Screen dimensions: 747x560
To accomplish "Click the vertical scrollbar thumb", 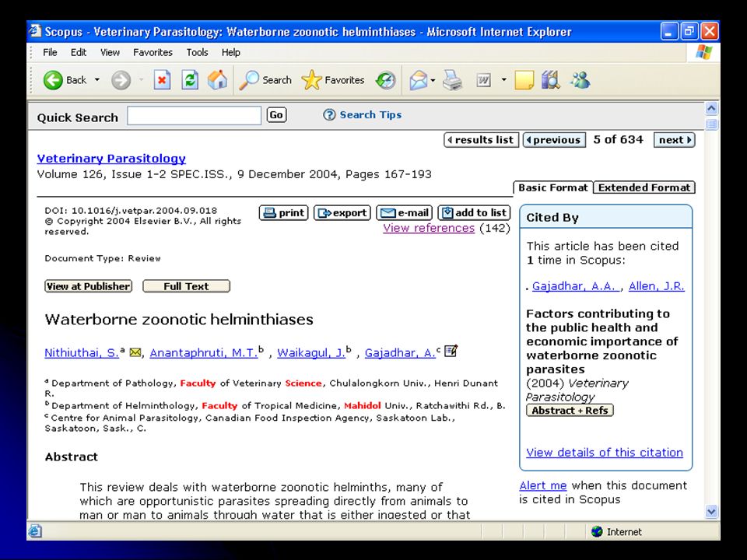I will (x=711, y=124).
